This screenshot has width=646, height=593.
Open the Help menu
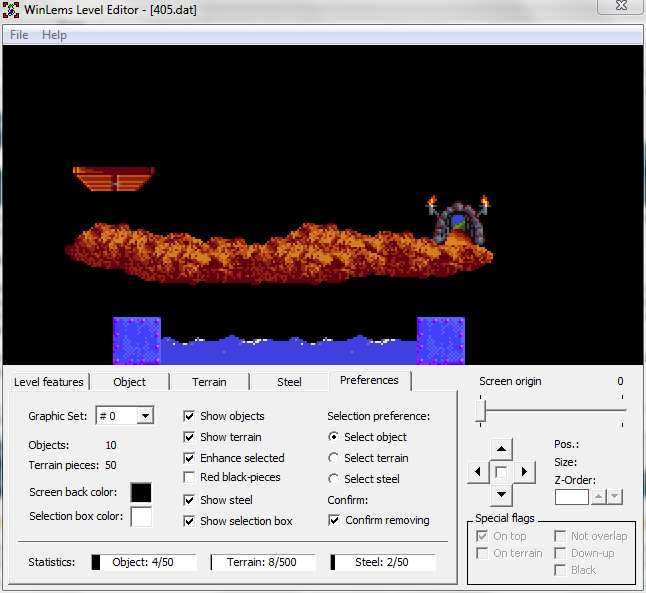[54, 35]
